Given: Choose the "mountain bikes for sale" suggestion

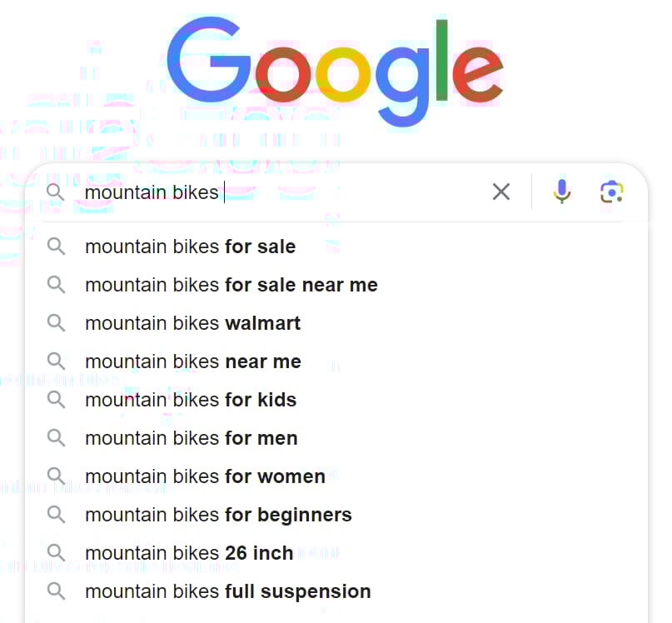Looking at the screenshot, I should 190,247.
